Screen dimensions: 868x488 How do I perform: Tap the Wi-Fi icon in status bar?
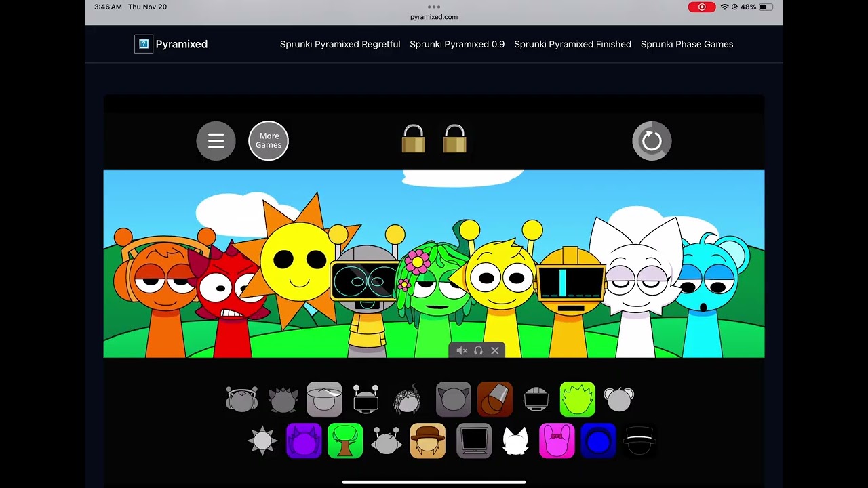point(724,7)
